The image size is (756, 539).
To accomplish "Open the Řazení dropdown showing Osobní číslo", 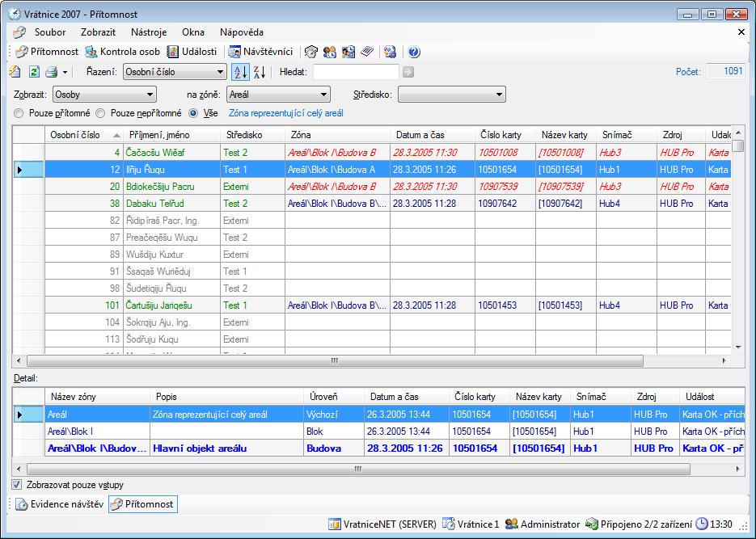I will [x=175, y=72].
